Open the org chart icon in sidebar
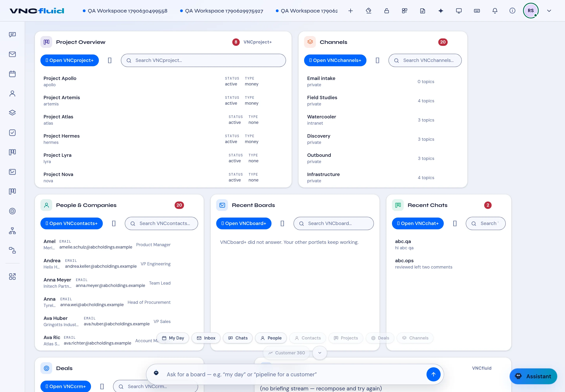This screenshot has height=392, width=565. click(12, 231)
